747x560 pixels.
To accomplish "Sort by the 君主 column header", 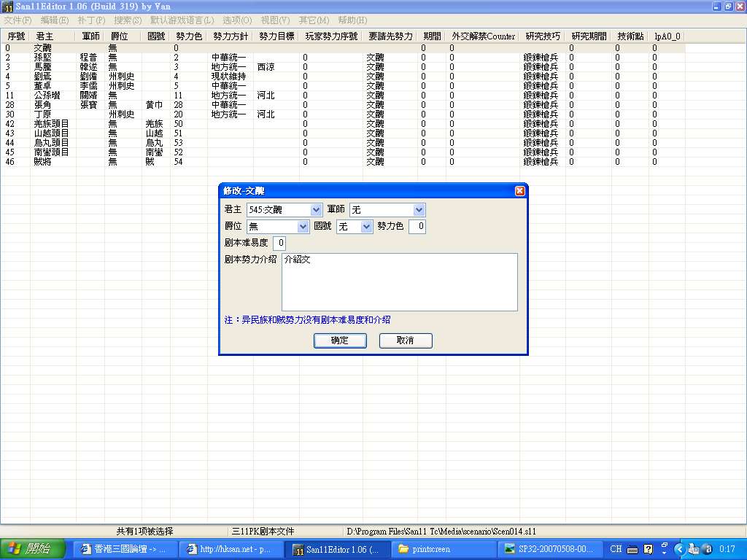I will [53, 36].
